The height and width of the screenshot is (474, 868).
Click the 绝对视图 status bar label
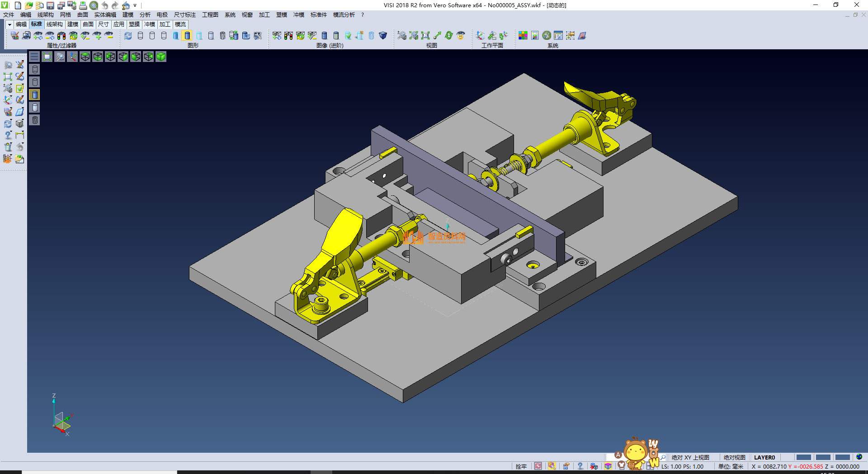734,457
